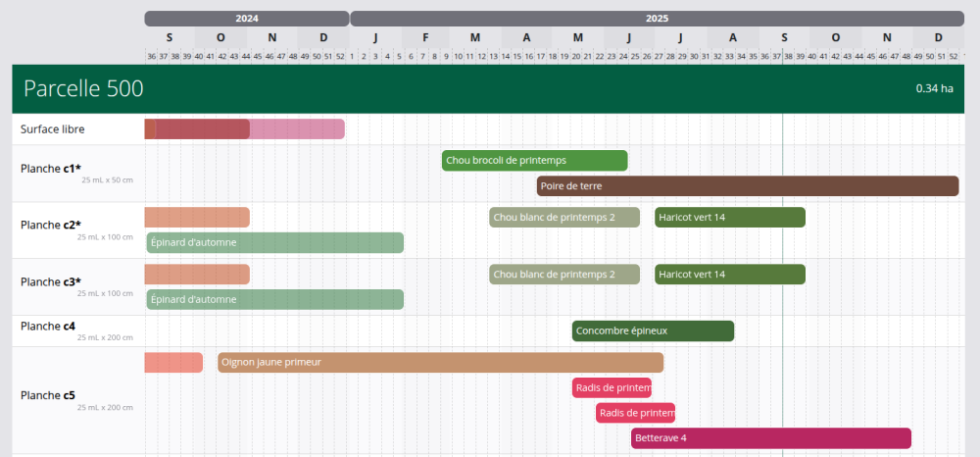This screenshot has width=980, height=457.
Task: Select the Oignon jaune primeur crop bar
Action: point(440,363)
